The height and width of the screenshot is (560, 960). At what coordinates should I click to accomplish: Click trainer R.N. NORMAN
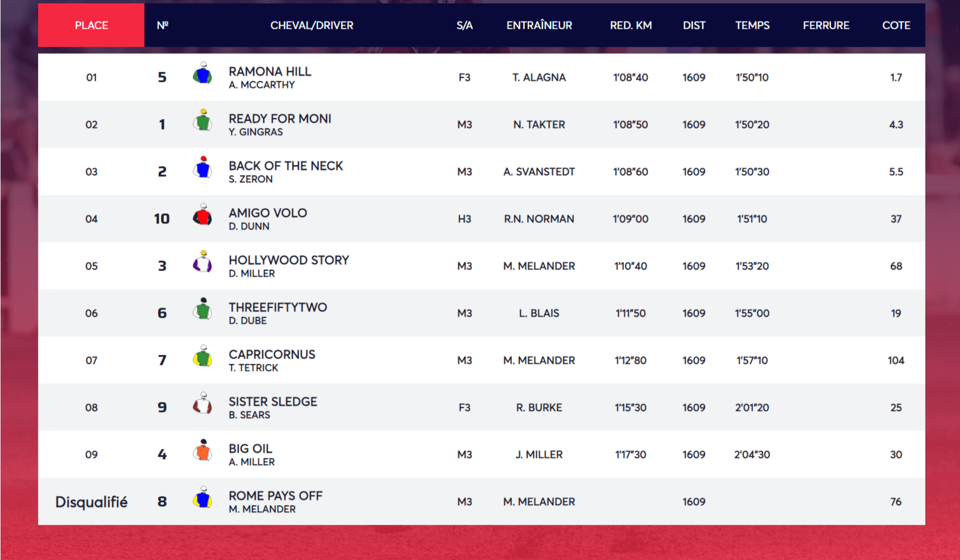point(539,219)
